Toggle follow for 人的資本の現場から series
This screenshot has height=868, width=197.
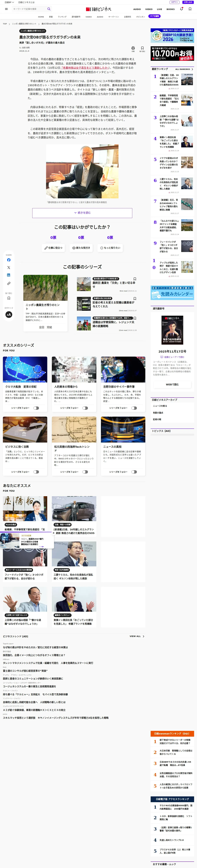[85, 408]
